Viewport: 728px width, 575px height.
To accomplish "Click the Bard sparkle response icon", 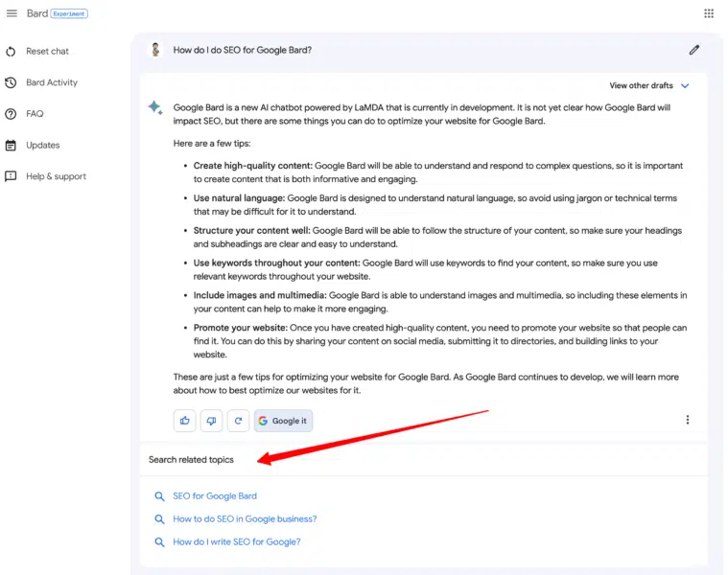I will coord(155,107).
